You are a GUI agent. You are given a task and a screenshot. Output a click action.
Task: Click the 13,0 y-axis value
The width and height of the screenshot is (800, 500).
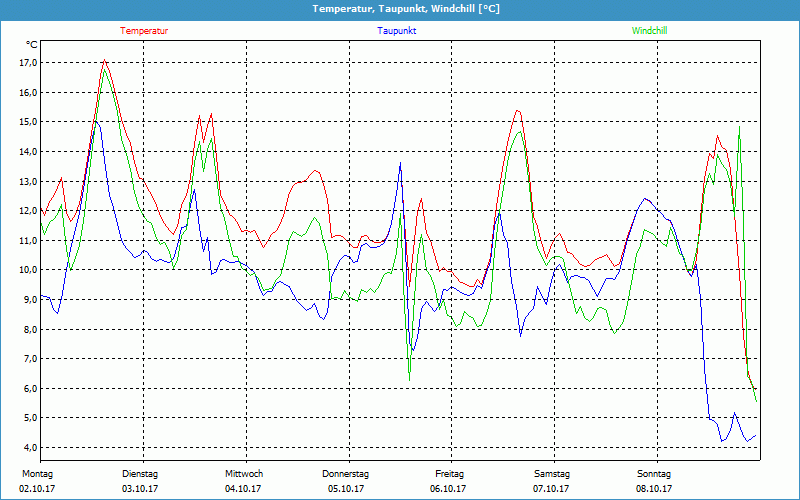pyautogui.click(x=29, y=181)
